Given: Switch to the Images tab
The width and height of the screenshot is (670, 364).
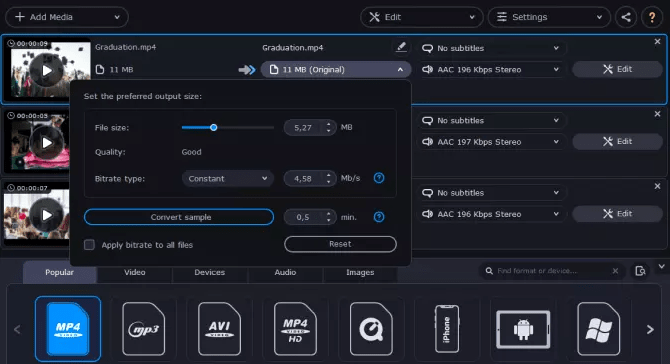Looking at the screenshot, I should pos(360,272).
